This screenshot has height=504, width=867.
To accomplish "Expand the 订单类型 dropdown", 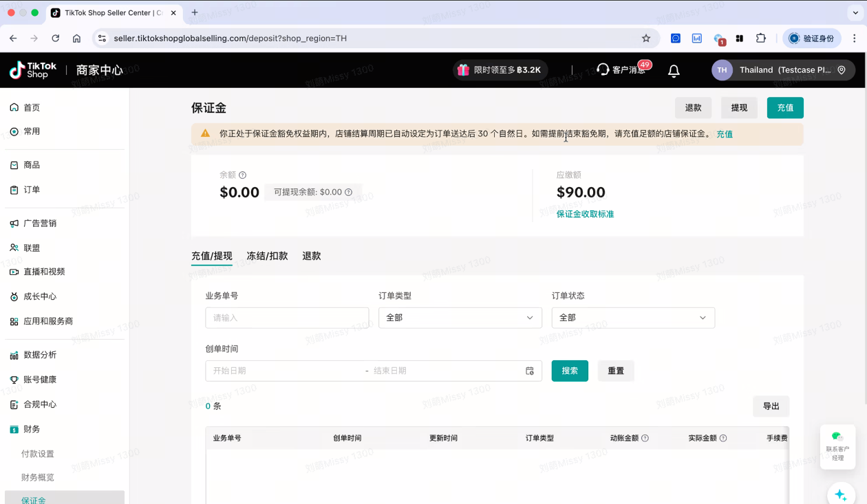I will coord(460,318).
